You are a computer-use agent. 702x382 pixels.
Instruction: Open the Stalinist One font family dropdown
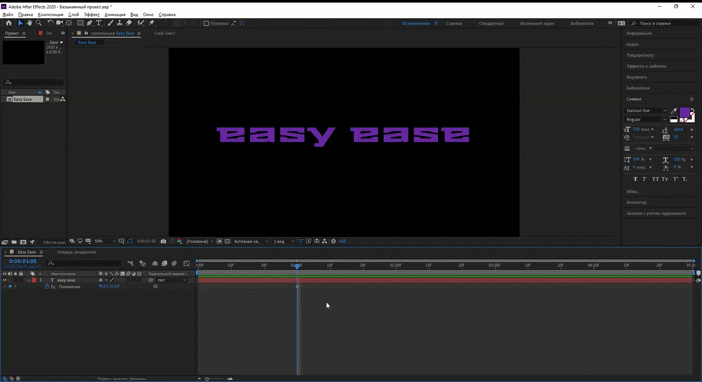click(x=646, y=111)
